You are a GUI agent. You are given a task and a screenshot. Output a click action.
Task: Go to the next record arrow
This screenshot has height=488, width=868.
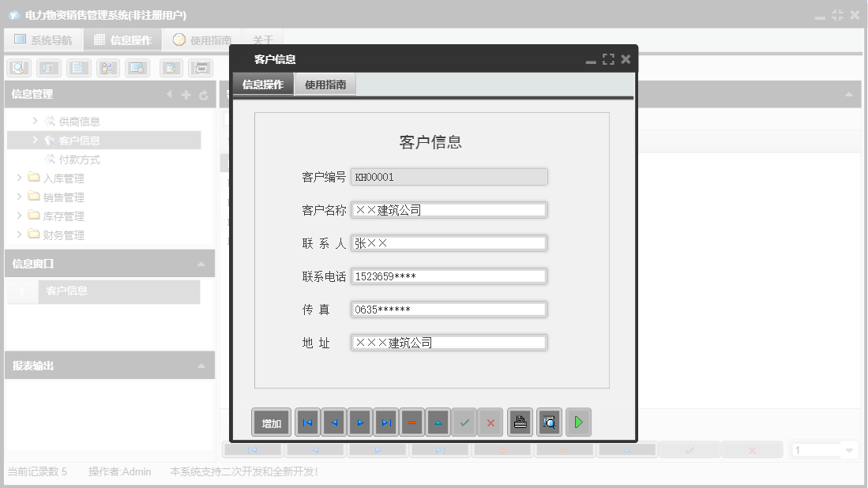click(x=359, y=422)
